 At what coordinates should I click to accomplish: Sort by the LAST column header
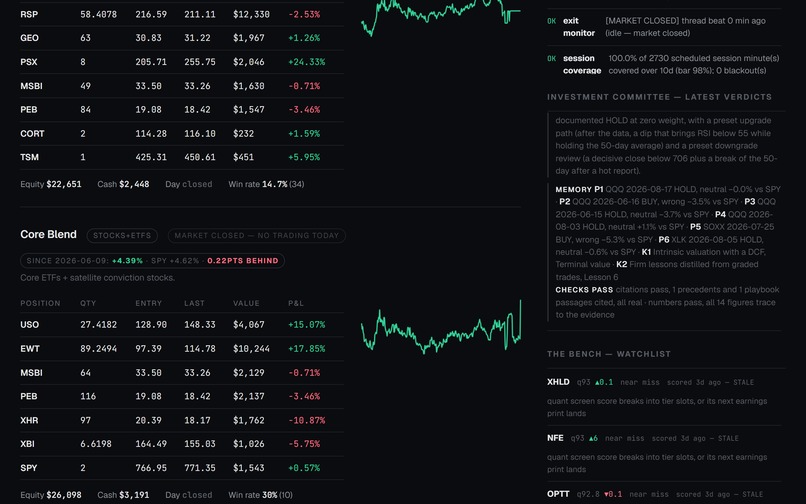[194, 303]
